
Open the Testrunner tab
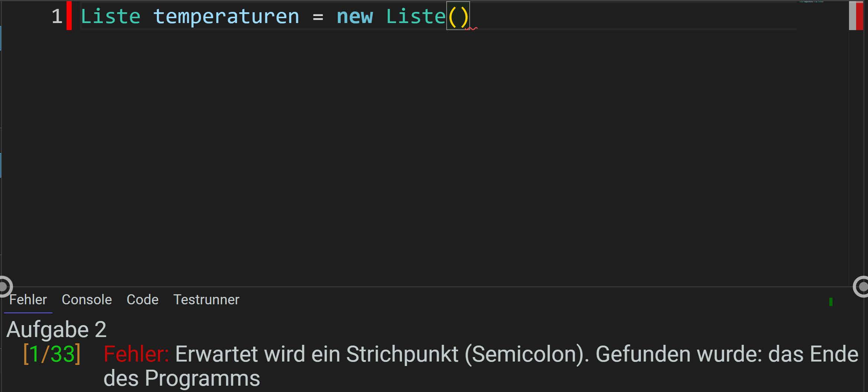coord(206,300)
